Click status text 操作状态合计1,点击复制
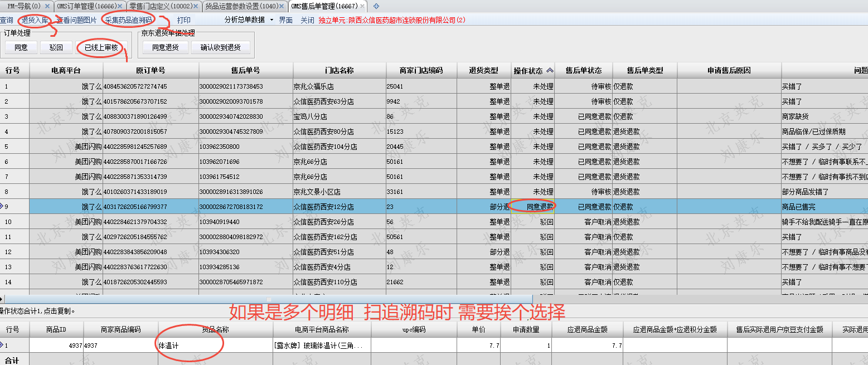 [37, 311]
